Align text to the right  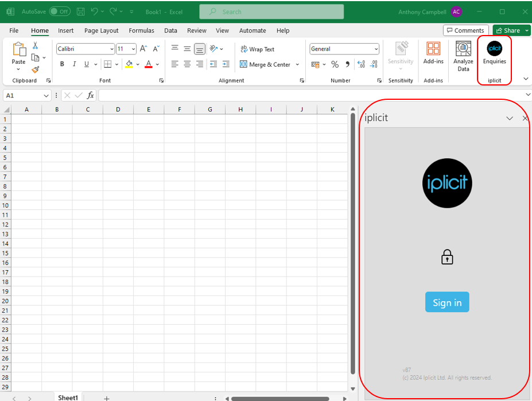[x=200, y=64]
